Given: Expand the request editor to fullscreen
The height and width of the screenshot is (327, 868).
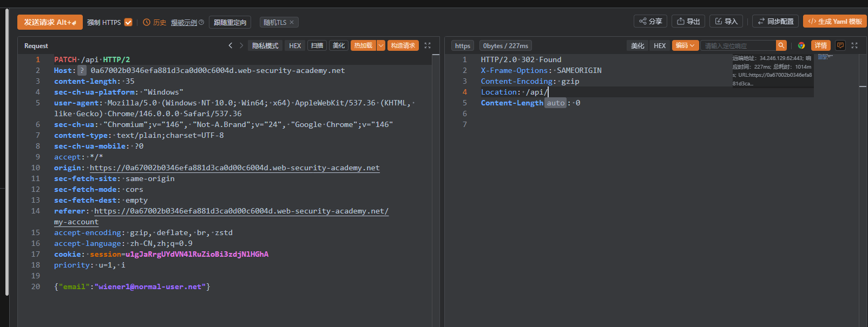Looking at the screenshot, I should tap(428, 46).
